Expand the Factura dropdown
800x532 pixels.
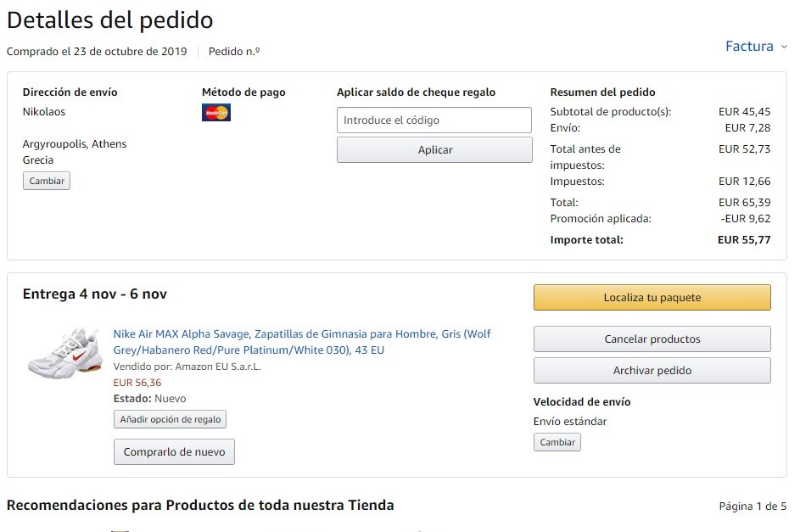point(756,47)
